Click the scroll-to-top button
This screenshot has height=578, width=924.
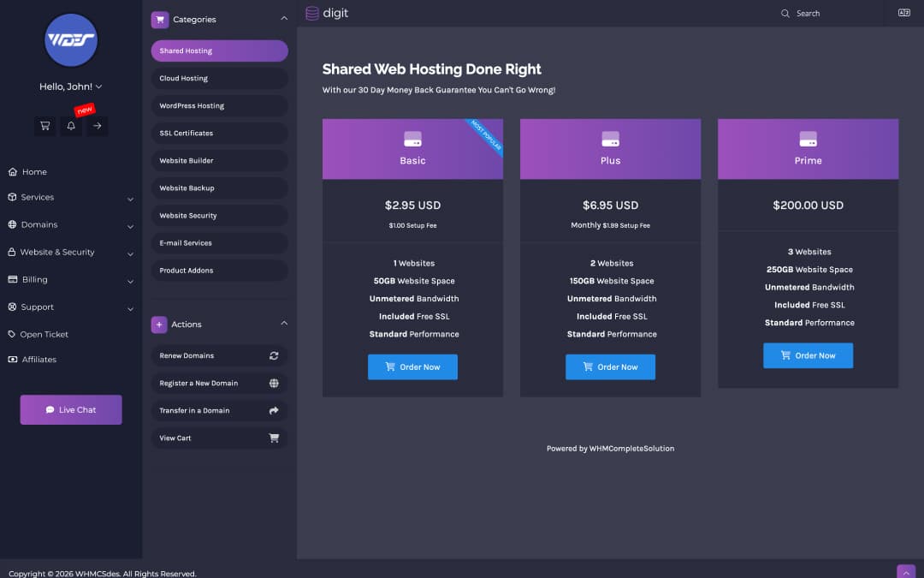point(906,572)
